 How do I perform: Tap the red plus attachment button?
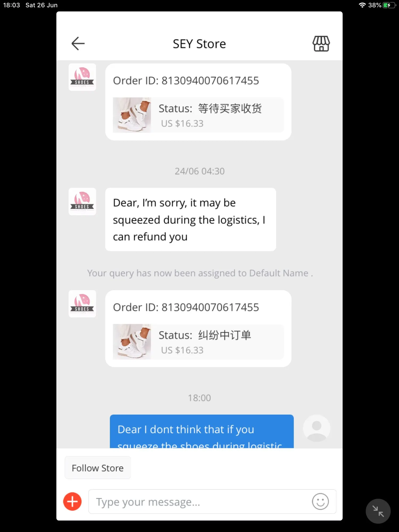tap(72, 501)
